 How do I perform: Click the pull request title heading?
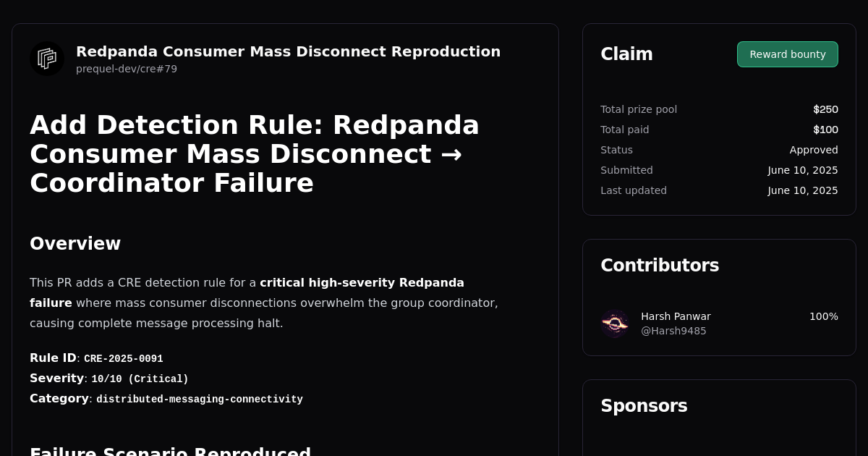click(254, 153)
